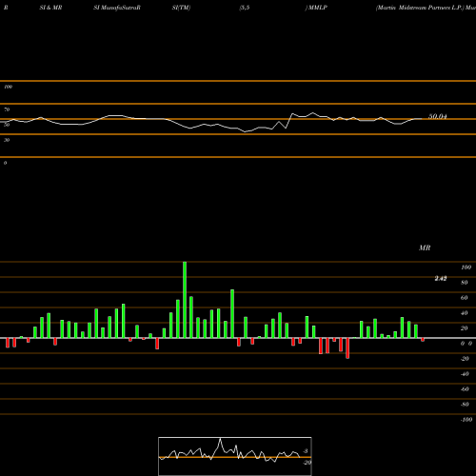Image resolution: width=476 pixels, height=476 pixels.
Task: Click the '70' RSI axis label
Action: pos(7,109)
